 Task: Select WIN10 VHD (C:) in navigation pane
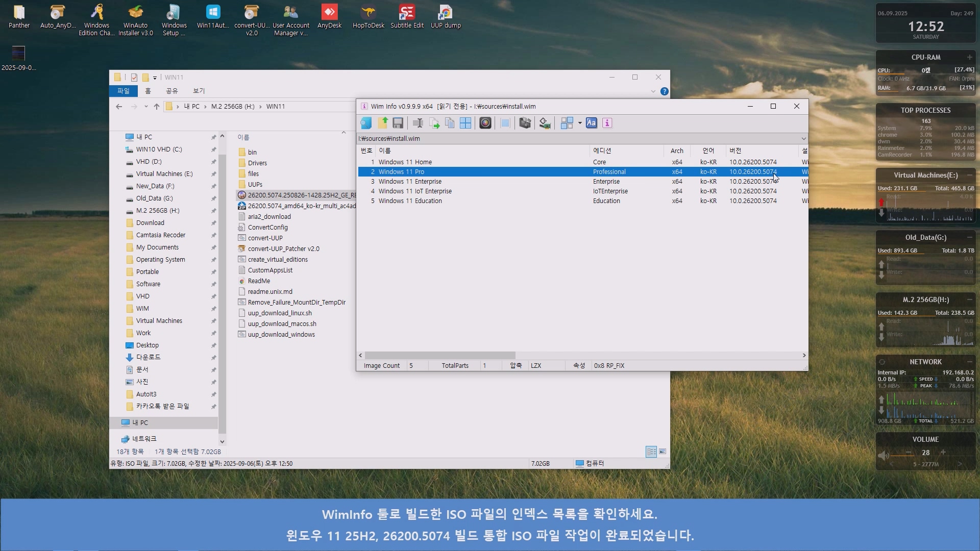(x=159, y=149)
